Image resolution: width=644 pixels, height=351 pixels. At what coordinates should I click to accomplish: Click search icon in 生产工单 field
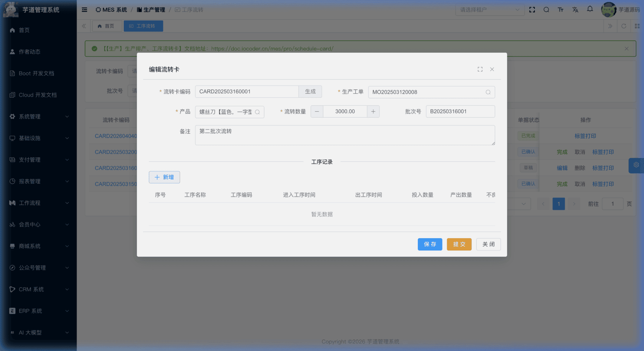(x=488, y=92)
